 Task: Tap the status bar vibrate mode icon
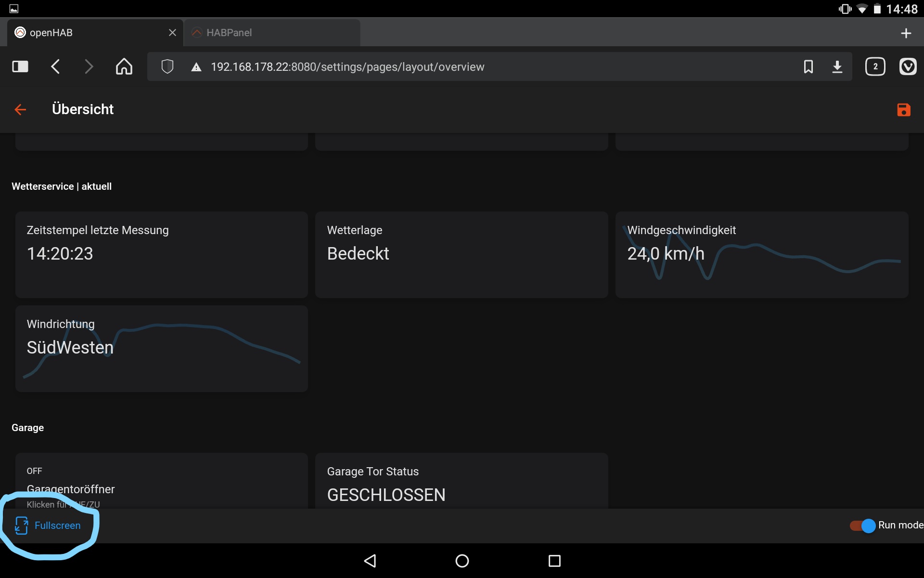coord(845,9)
